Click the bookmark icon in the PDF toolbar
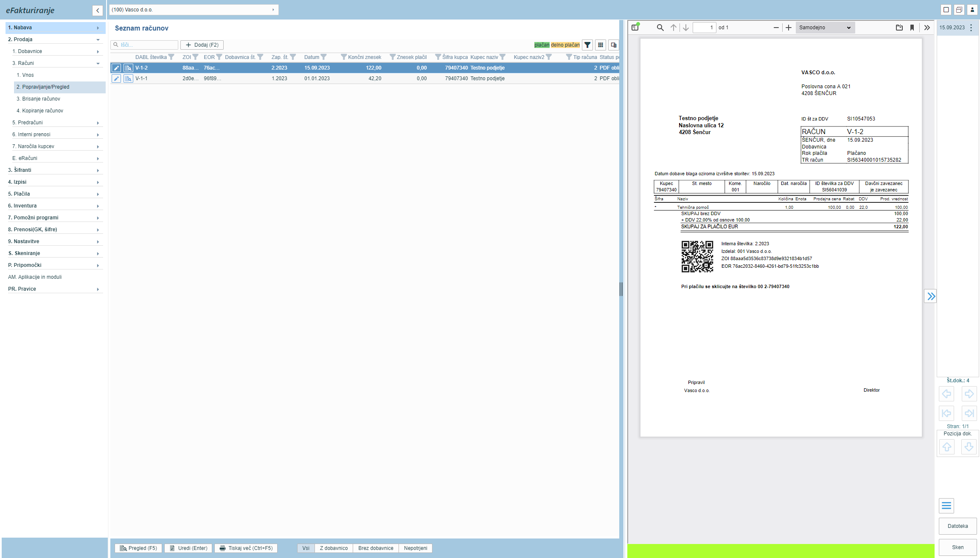 click(912, 28)
